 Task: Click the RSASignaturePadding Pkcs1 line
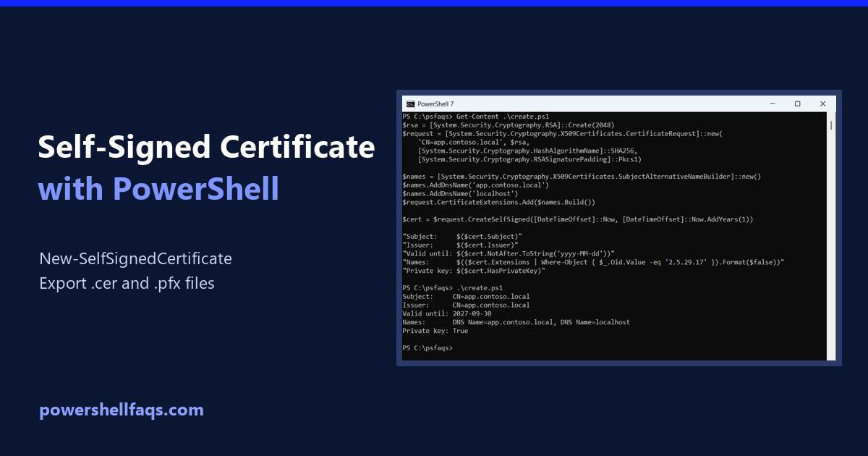point(529,159)
